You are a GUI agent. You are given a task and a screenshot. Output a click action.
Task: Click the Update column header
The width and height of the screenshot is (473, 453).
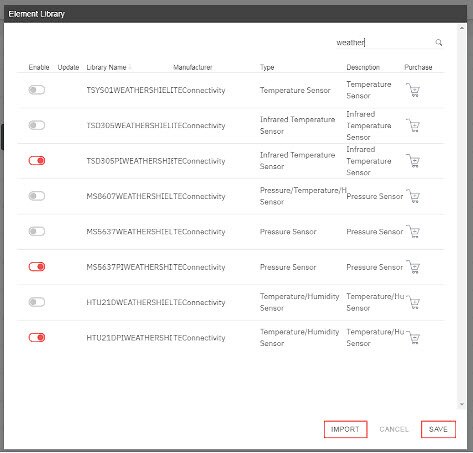pos(68,67)
